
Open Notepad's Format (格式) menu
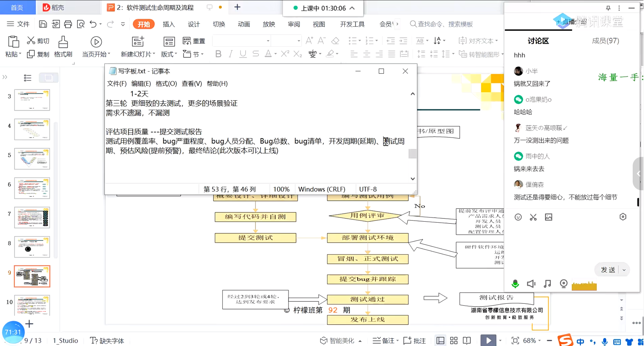(166, 84)
